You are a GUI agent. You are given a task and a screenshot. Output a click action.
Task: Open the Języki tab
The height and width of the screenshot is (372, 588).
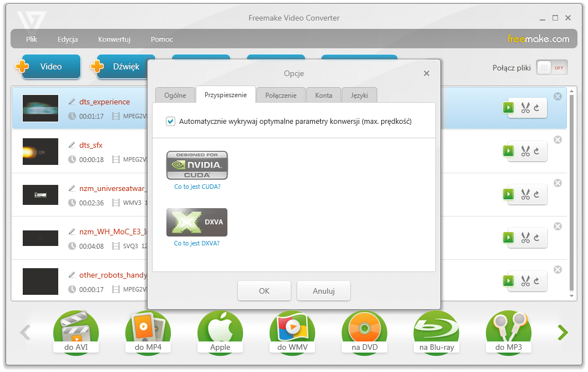[359, 95]
